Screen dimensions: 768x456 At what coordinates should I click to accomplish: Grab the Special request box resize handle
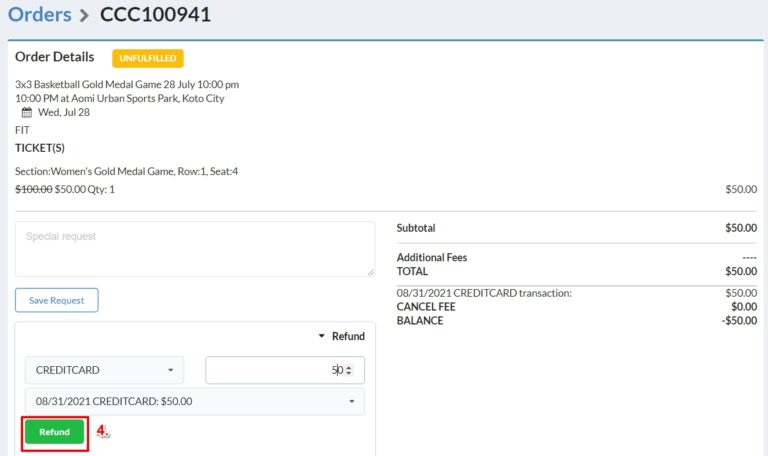coord(370,271)
